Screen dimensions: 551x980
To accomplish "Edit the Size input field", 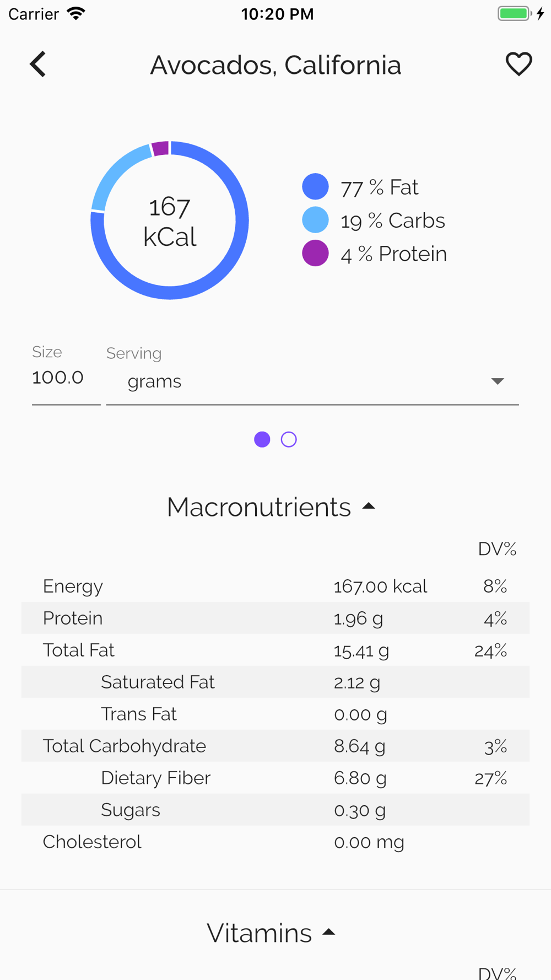I will coord(65,378).
